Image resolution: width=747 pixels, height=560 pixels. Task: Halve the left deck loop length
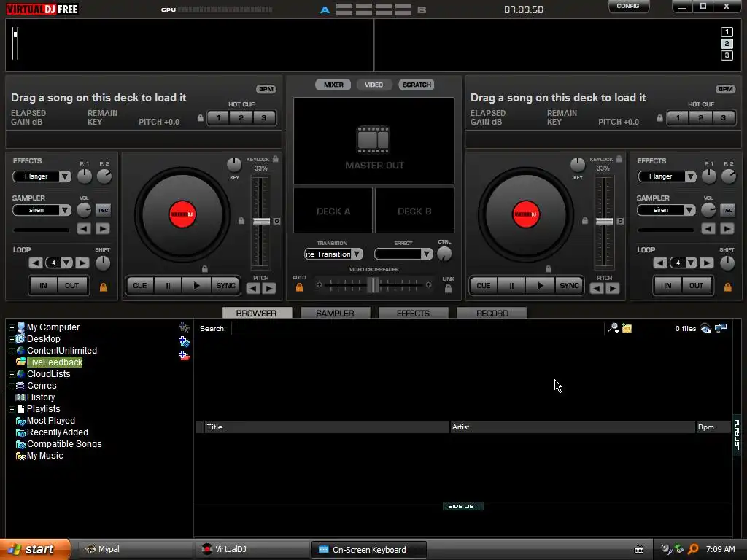35,262
